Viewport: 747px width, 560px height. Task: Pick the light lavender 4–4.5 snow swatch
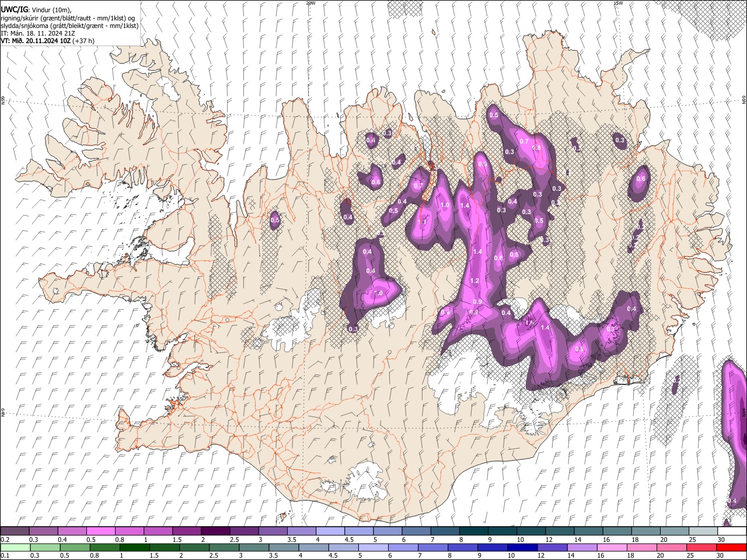tap(330, 531)
